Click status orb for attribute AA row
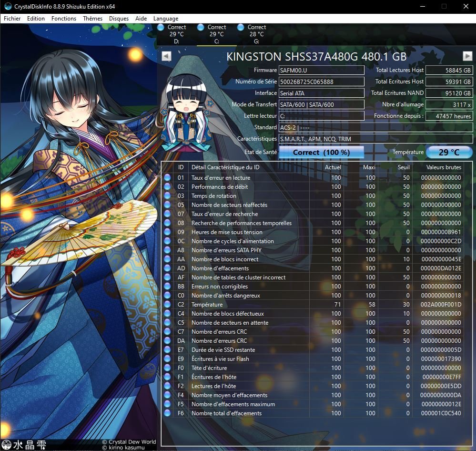 167,259
